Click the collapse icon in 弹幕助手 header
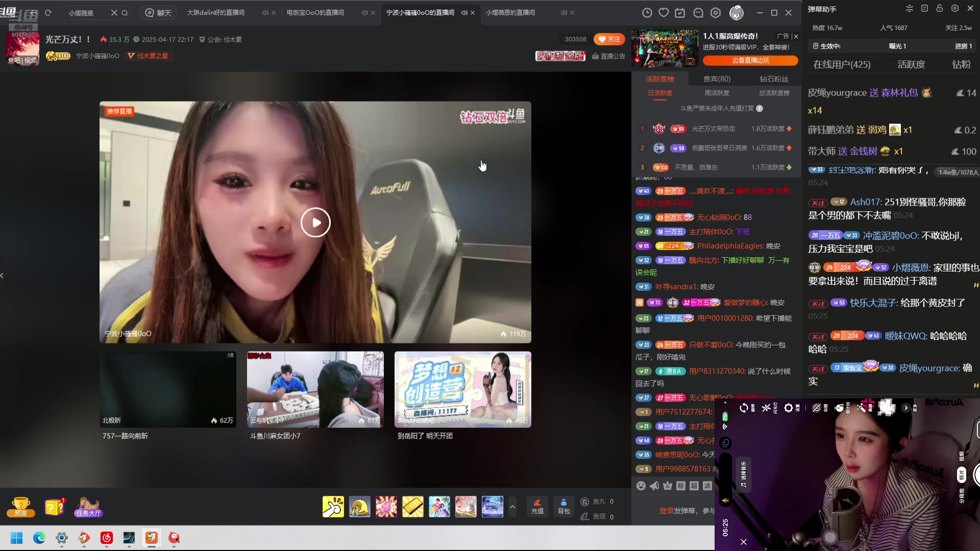Image resolution: width=980 pixels, height=551 pixels. coord(910,9)
